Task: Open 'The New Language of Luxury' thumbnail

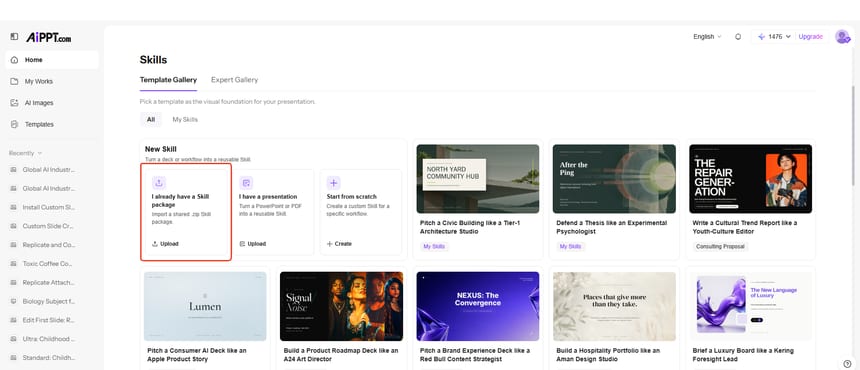Action: tap(750, 306)
